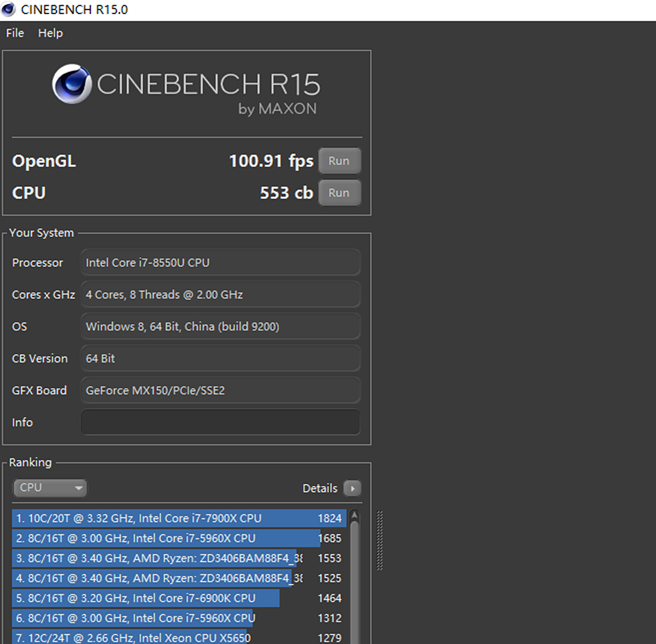Click the OS field showing Windows 8
656x644 pixels.
point(220,326)
